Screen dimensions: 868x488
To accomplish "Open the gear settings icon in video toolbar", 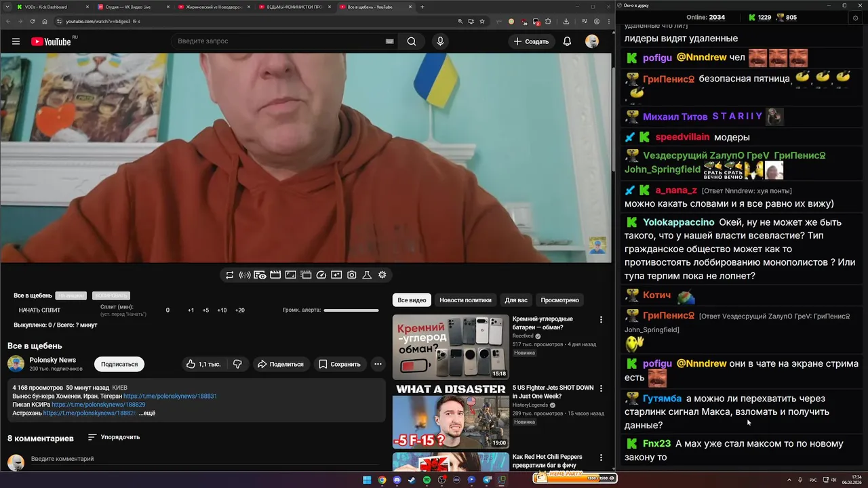I will point(382,275).
